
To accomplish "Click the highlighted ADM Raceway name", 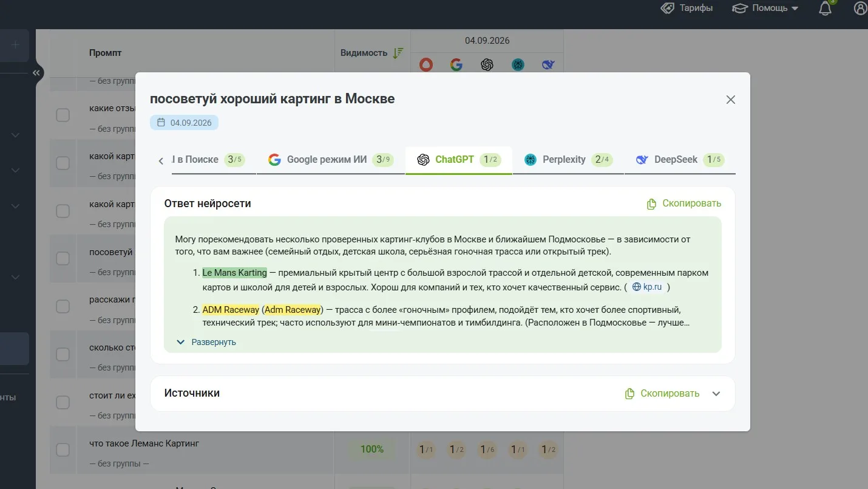I will point(231,310).
